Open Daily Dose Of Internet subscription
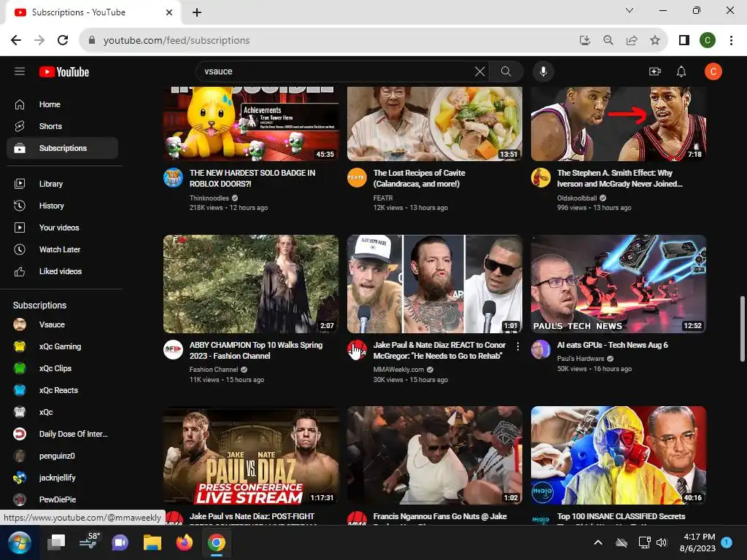Screen dimensions: 747x560 [x=63, y=435]
